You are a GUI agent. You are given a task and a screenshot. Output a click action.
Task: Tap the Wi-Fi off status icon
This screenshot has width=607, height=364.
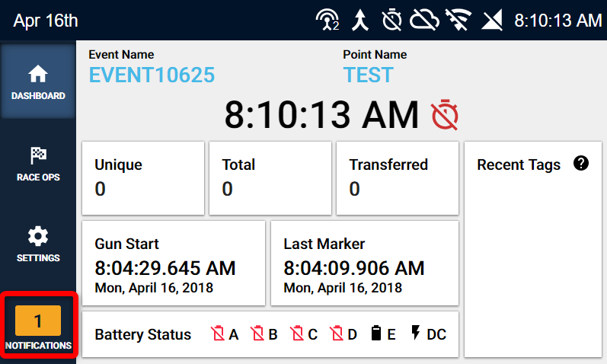[458, 20]
